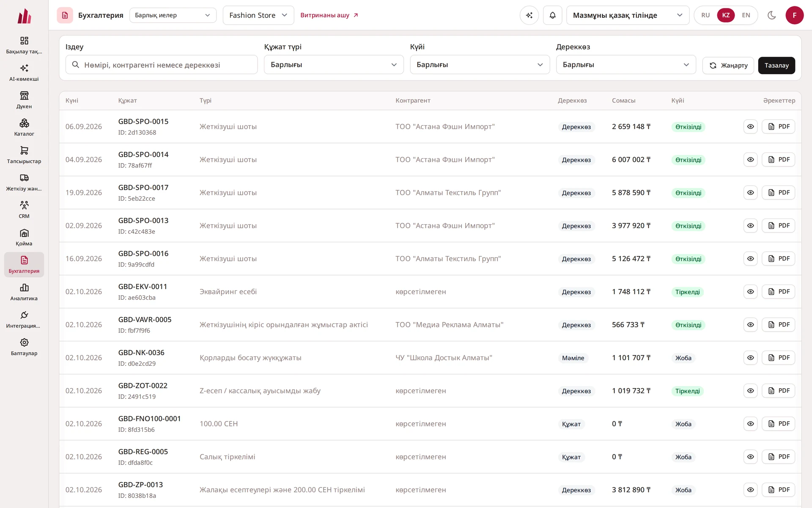Image resolution: width=812 pixels, height=508 pixels.
Task: Open the Fashion Store selector
Action: pyautogui.click(x=258, y=15)
